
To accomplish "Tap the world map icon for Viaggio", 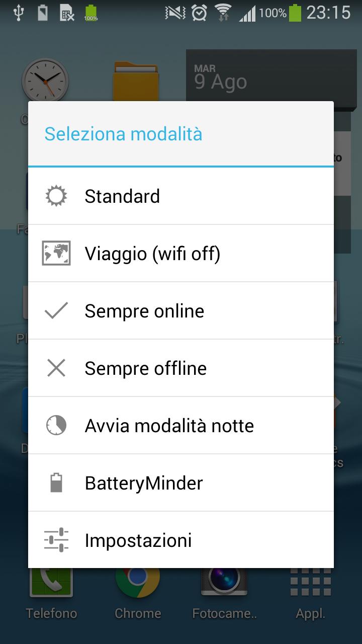I will (x=56, y=254).
